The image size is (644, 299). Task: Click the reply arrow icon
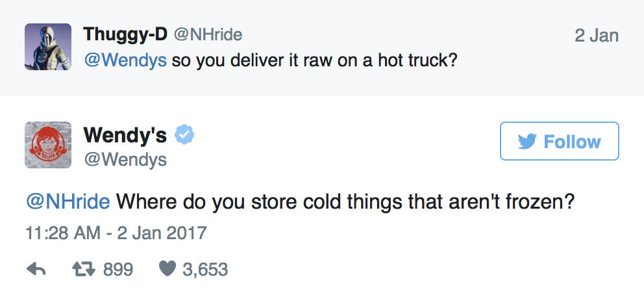click(35, 269)
